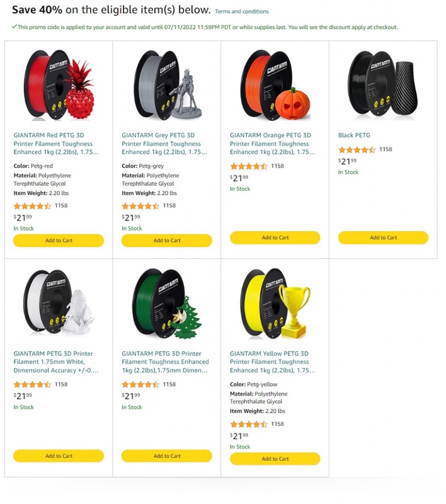Open Terms and conditions link
The width and height of the screenshot is (446, 504).
tap(242, 11)
